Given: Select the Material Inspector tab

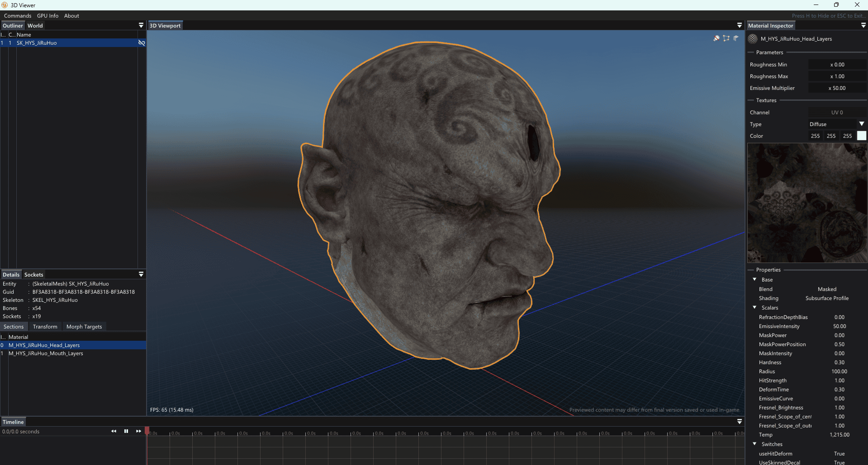Looking at the screenshot, I should coord(771,26).
